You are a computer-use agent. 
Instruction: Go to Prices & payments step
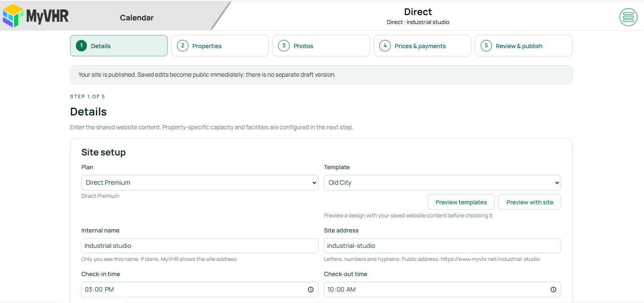coord(422,46)
